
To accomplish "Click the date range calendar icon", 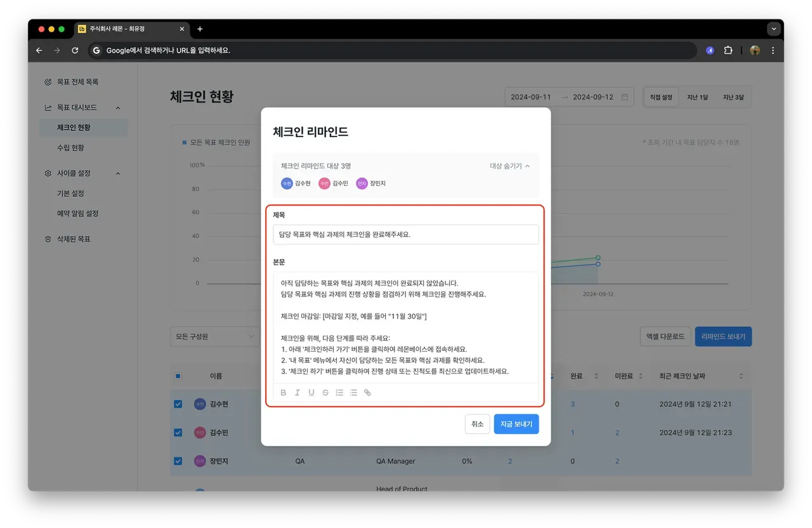I will point(625,97).
